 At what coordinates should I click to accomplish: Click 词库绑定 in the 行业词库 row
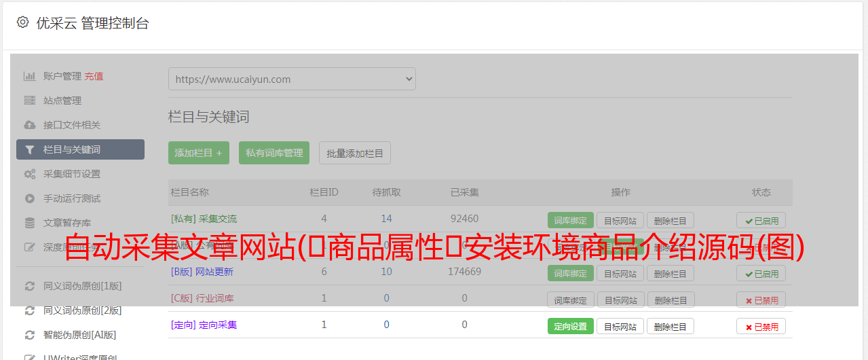[571, 300]
